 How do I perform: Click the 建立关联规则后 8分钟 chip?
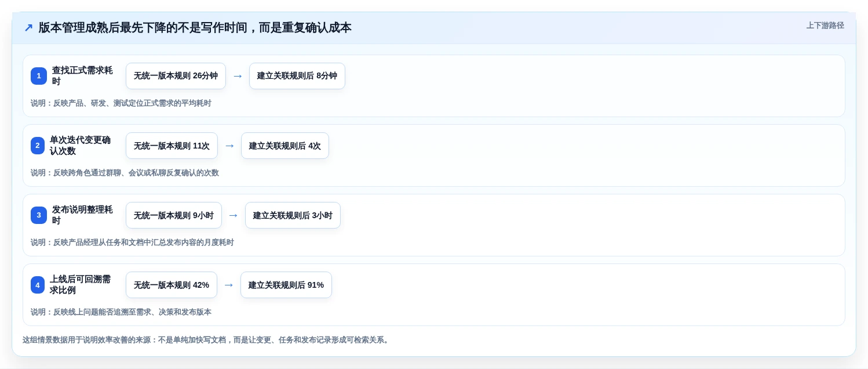[x=297, y=76]
